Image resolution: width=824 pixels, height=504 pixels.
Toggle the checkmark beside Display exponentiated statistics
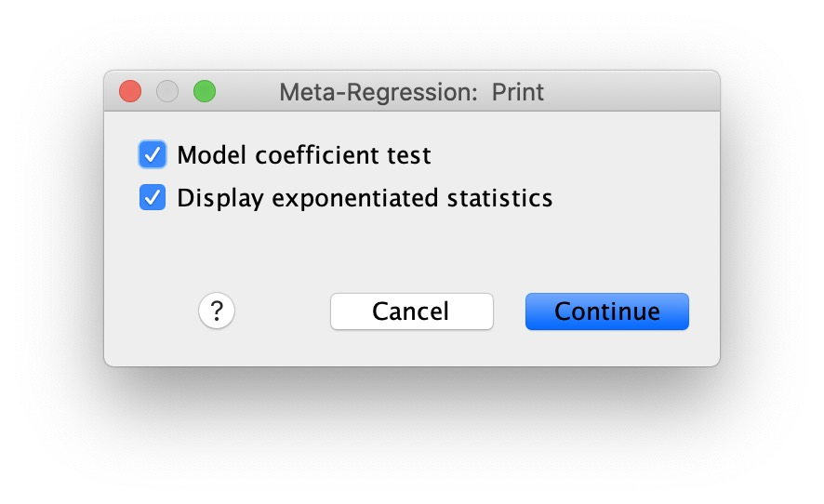pyautogui.click(x=153, y=198)
